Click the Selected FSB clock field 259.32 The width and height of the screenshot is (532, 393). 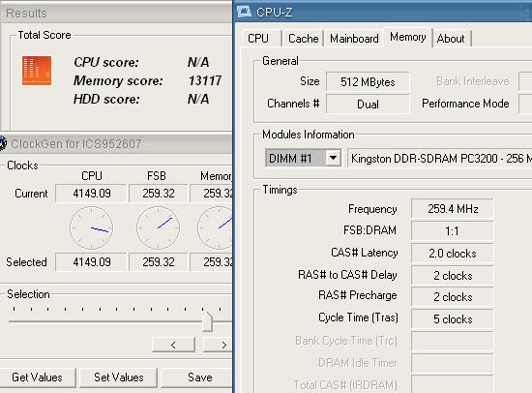(159, 262)
